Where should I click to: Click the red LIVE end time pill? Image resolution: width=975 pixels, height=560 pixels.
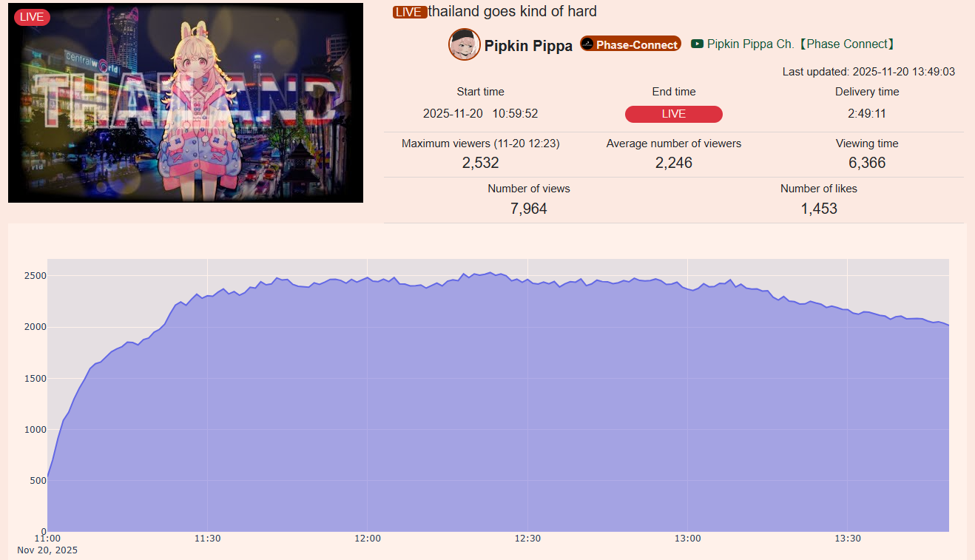click(674, 114)
